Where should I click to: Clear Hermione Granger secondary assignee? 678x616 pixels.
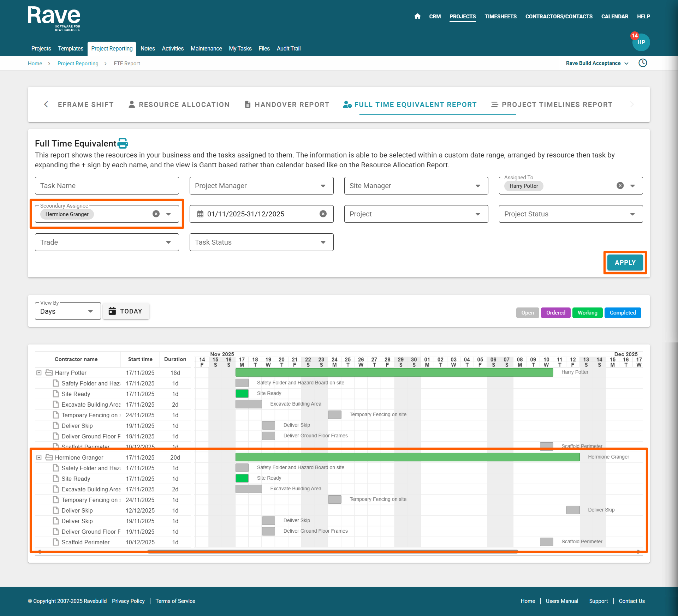coord(156,214)
